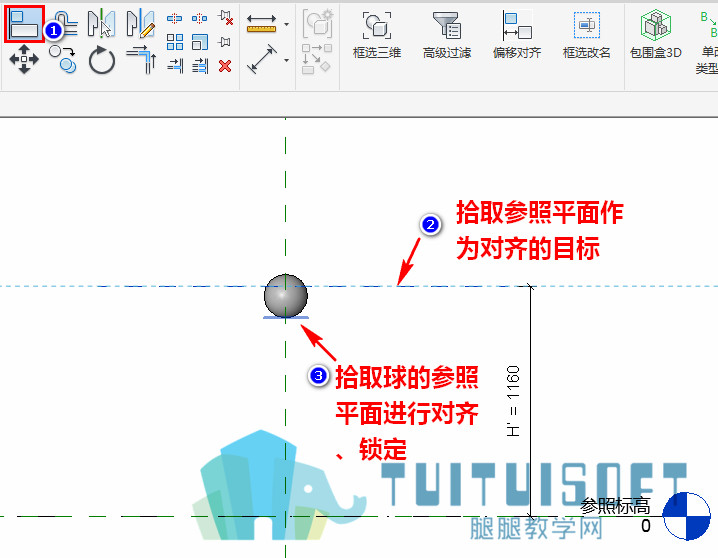
Task: Select the gray sphere in the view
Action: 286,296
